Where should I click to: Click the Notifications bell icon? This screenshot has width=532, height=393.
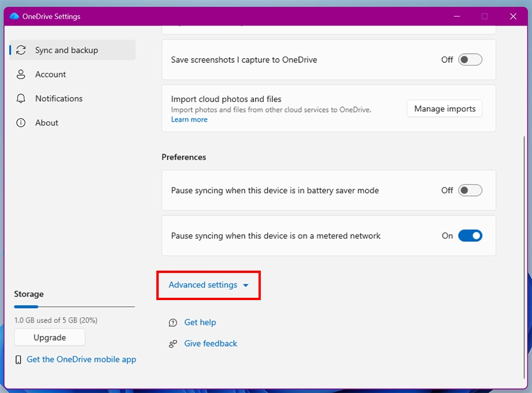[x=21, y=99]
